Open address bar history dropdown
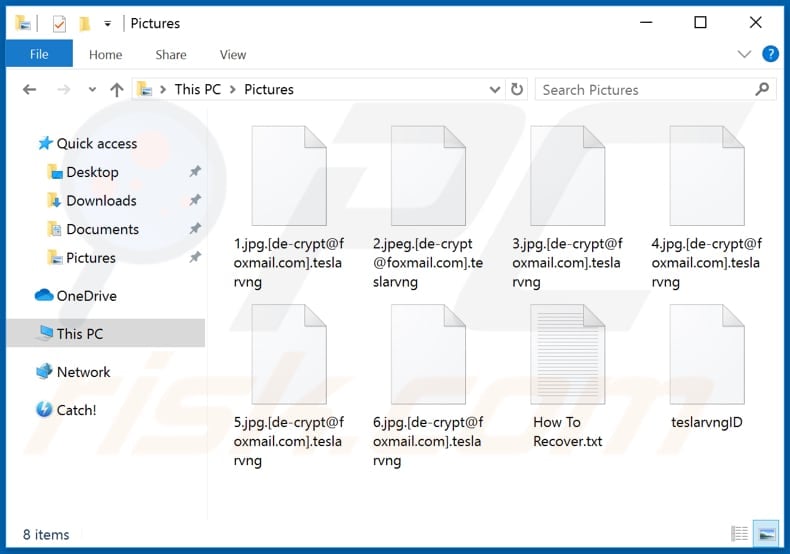This screenshot has width=790, height=554. pyautogui.click(x=495, y=89)
